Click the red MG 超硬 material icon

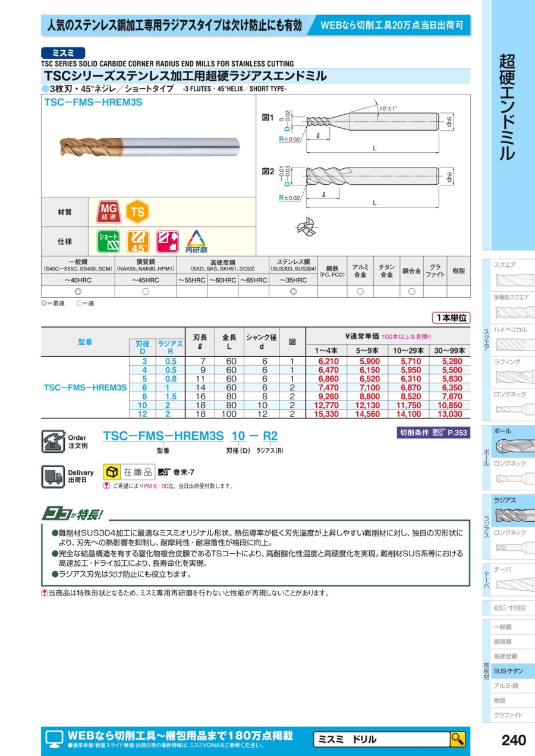click(x=109, y=212)
